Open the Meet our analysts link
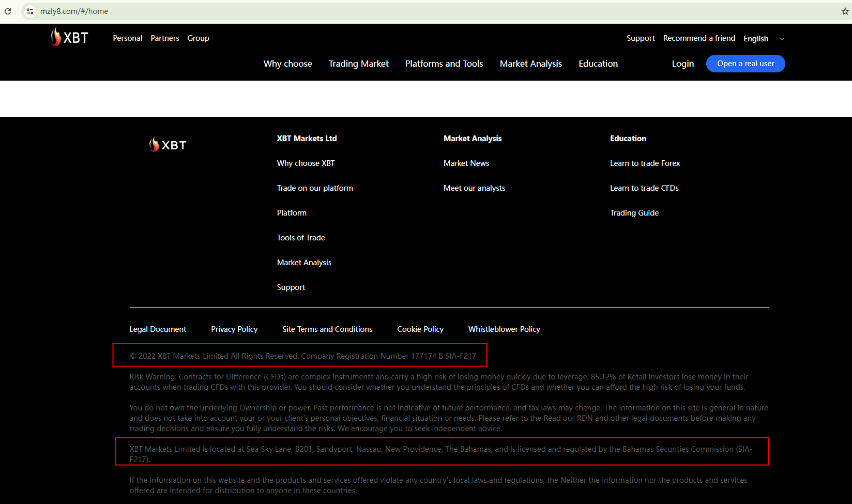852x504 pixels. tap(475, 188)
